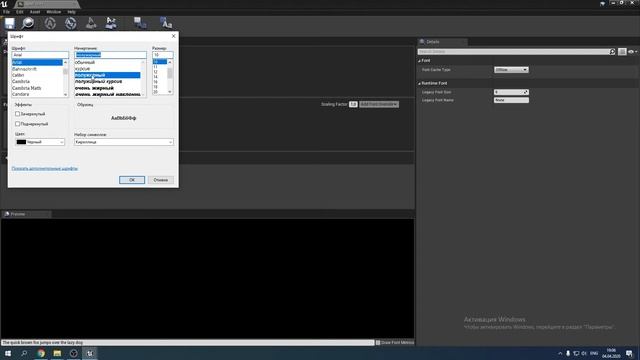This screenshot has width=640, height=360.
Task: Open the File menu
Action: [x=7, y=12]
